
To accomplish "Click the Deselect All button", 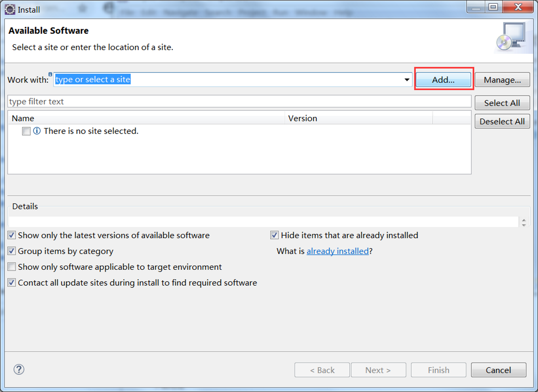I will pos(502,121).
